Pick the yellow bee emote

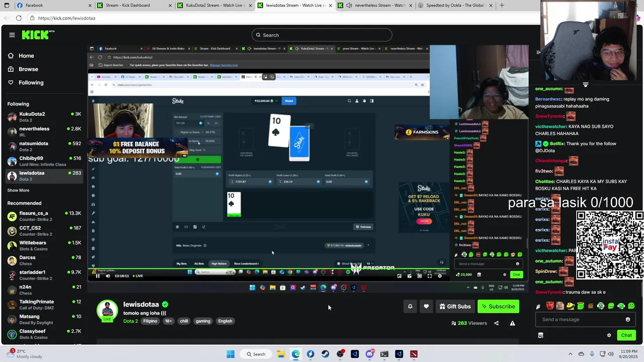tap(571, 306)
